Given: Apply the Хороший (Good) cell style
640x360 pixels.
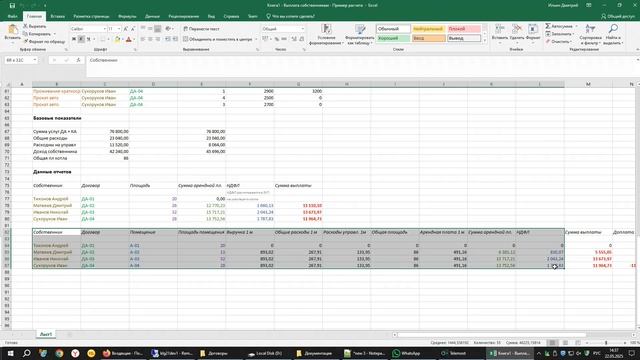Looking at the screenshot, I should (x=393, y=38).
